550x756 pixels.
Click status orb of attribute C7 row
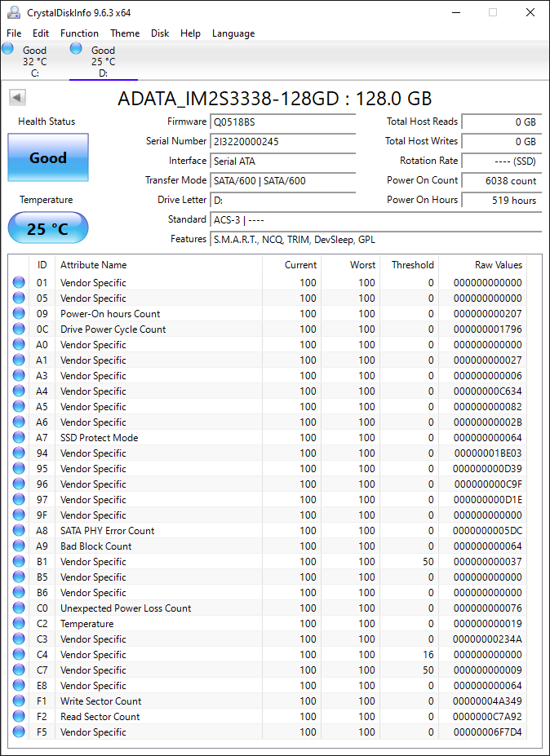click(x=19, y=670)
